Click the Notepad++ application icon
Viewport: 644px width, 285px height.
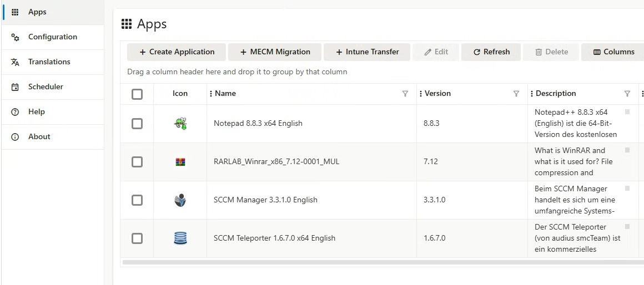[x=180, y=124]
